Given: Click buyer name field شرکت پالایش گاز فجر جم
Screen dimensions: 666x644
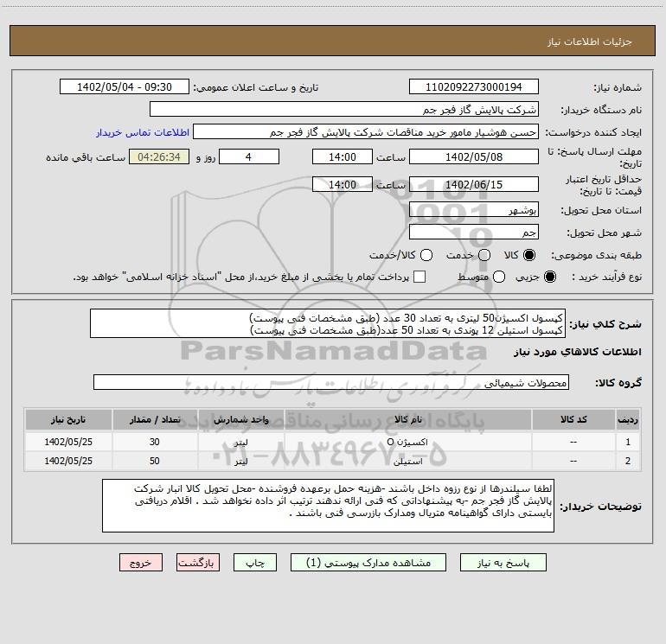Looking at the screenshot, I should (344, 110).
